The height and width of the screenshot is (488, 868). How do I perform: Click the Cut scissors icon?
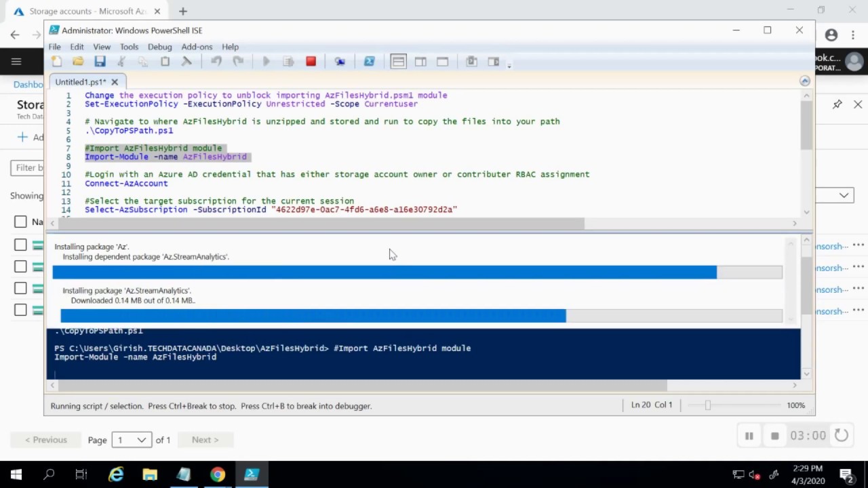coord(121,62)
